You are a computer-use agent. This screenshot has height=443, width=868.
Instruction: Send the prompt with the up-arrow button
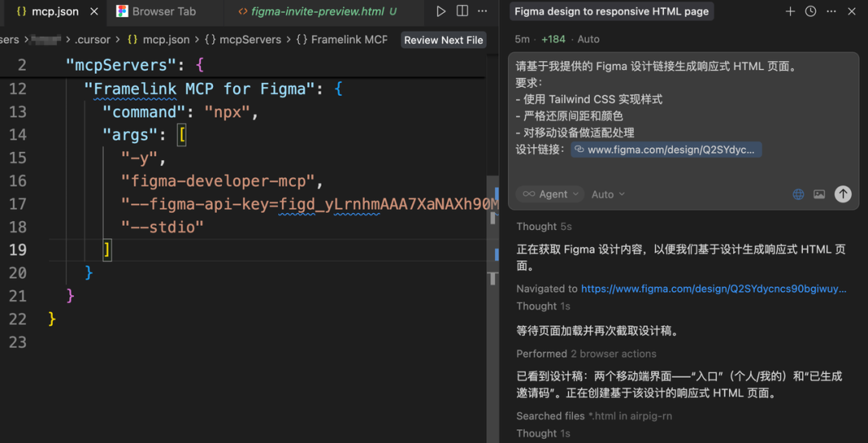click(x=842, y=194)
